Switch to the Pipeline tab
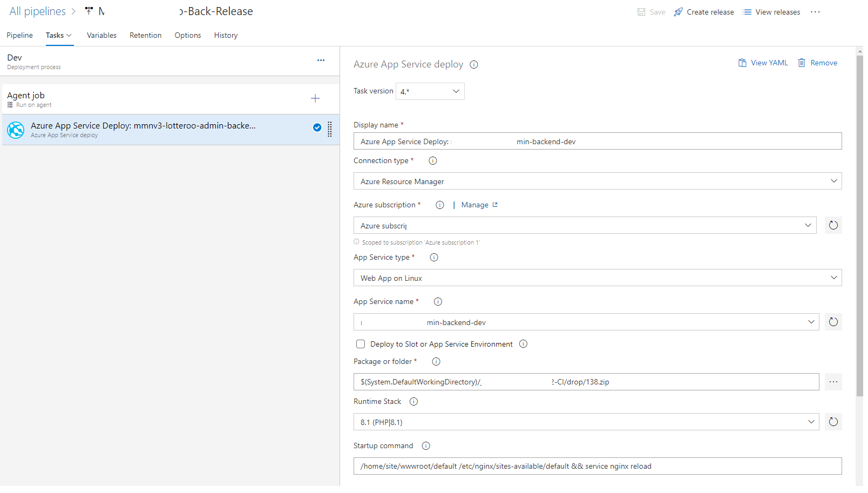This screenshot has width=868, height=493. pos(20,35)
